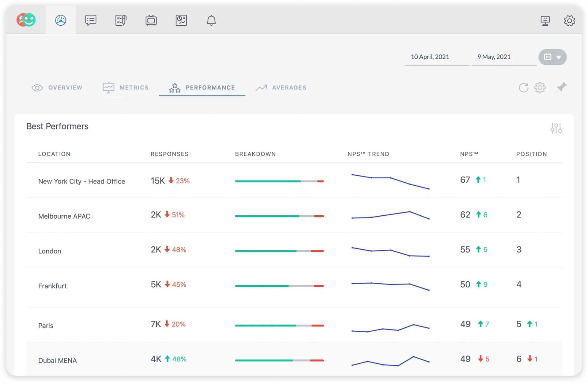Select the New York City - Head Office row

(x=81, y=181)
